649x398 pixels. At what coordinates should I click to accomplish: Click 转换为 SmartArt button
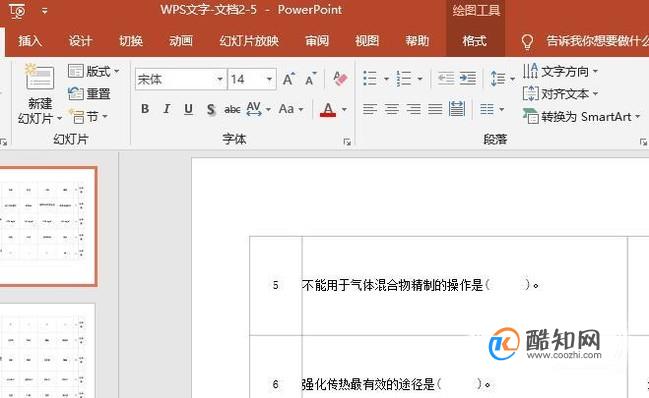pyautogui.click(x=582, y=117)
